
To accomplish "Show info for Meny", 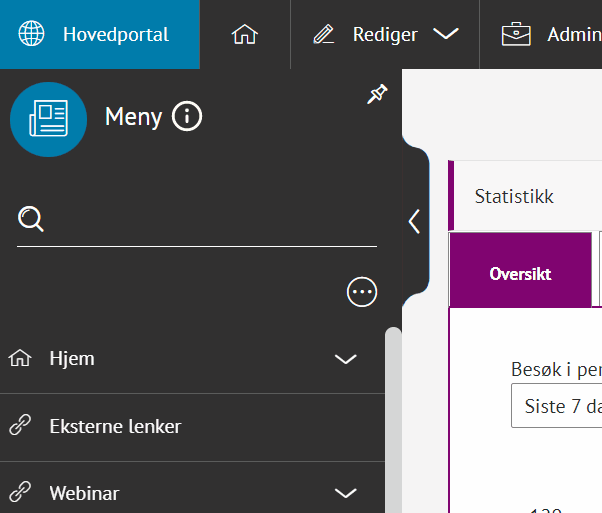I will coord(187,117).
